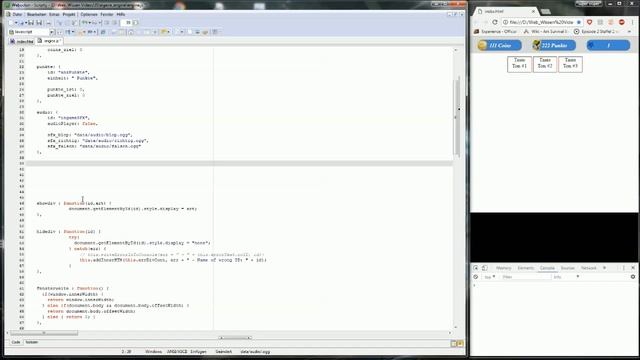Click the yellow folder toolbar icon

[164, 32]
